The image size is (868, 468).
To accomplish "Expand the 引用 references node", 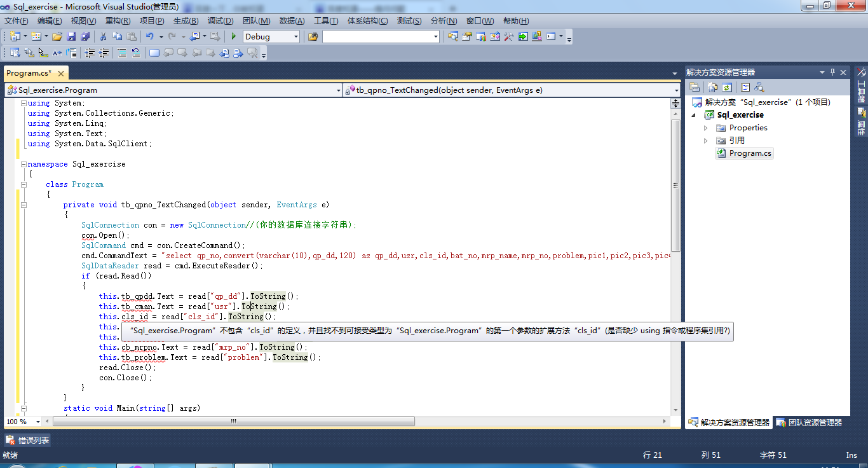I will point(705,141).
